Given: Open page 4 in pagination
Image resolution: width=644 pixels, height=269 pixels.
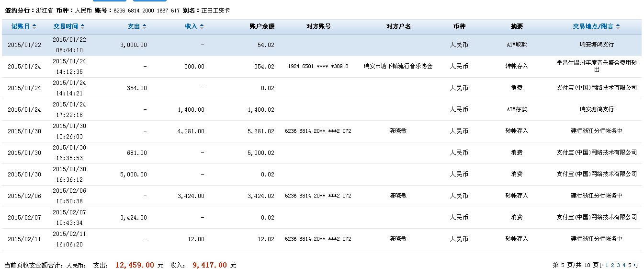Looking at the screenshot, I should point(624,265).
